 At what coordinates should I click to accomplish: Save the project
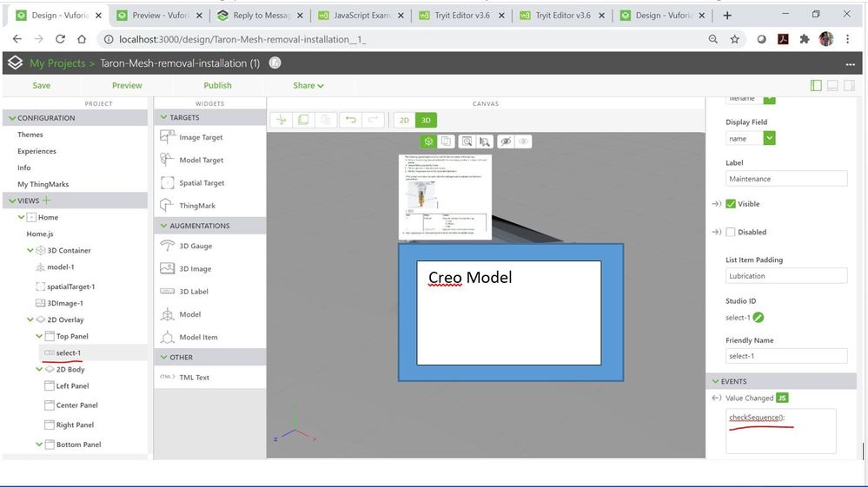point(41,85)
